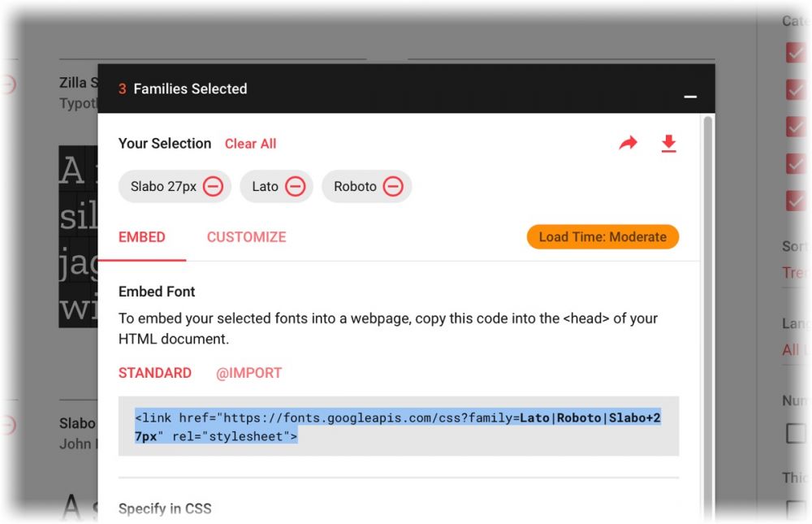Click the number 3 families count

click(x=123, y=89)
